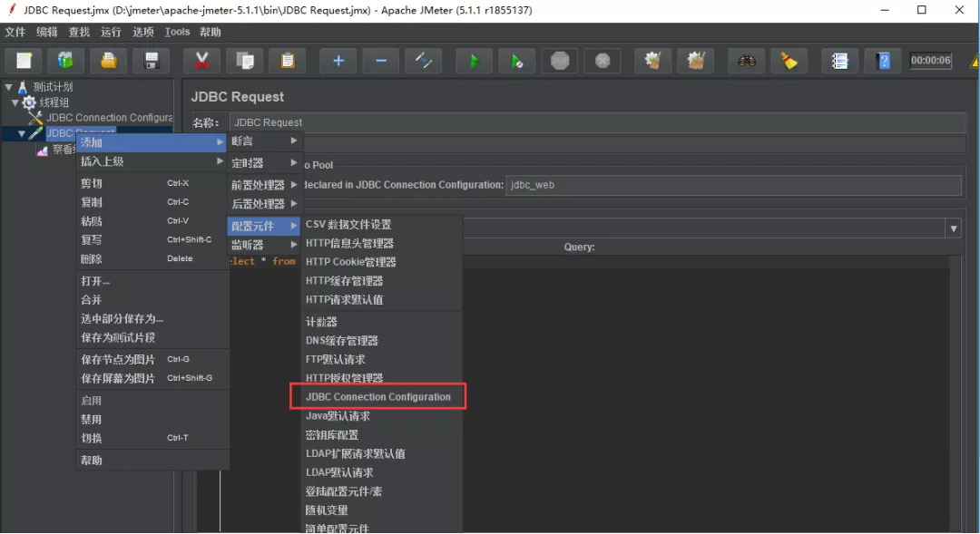Click the Shutdown test icon

602,61
